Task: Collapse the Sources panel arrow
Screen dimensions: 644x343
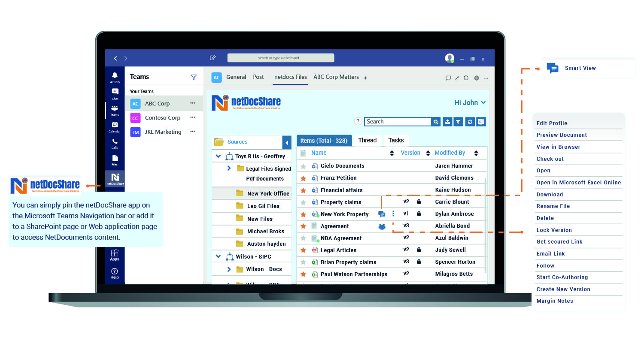Action: click(287, 142)
